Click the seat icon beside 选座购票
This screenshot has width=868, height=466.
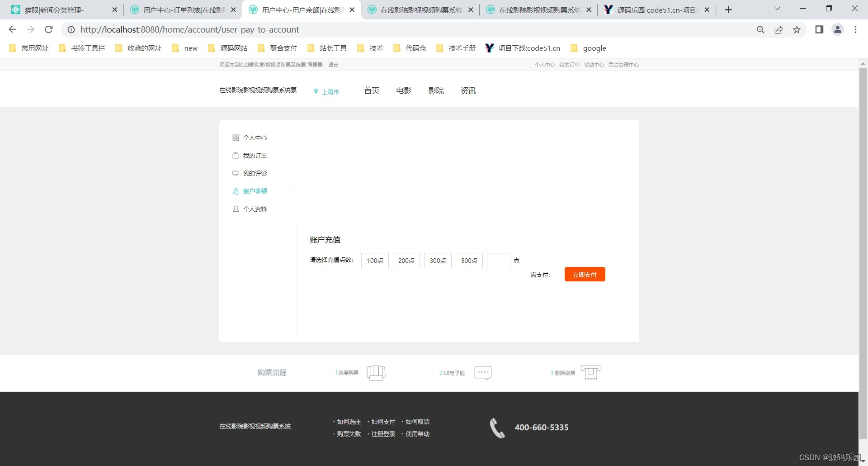pos(376,372)
